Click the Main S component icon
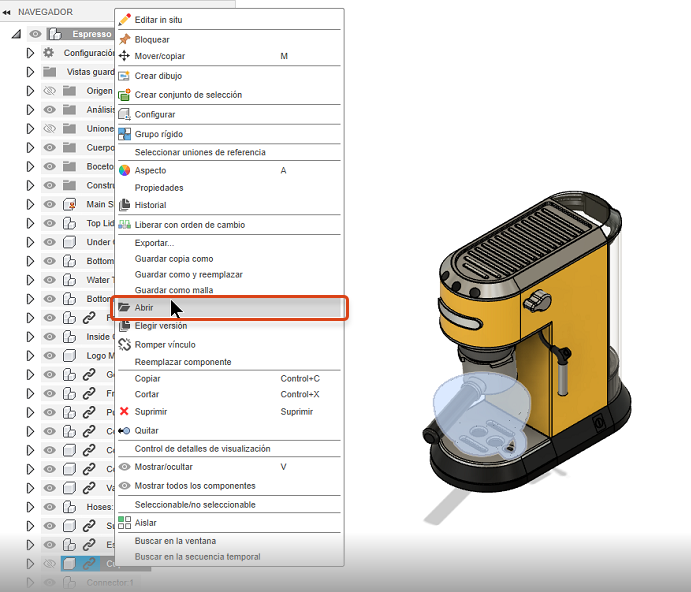 tap(69, 205)
